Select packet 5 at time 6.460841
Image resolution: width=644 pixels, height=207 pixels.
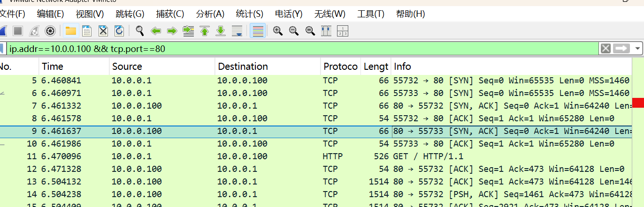315,81
